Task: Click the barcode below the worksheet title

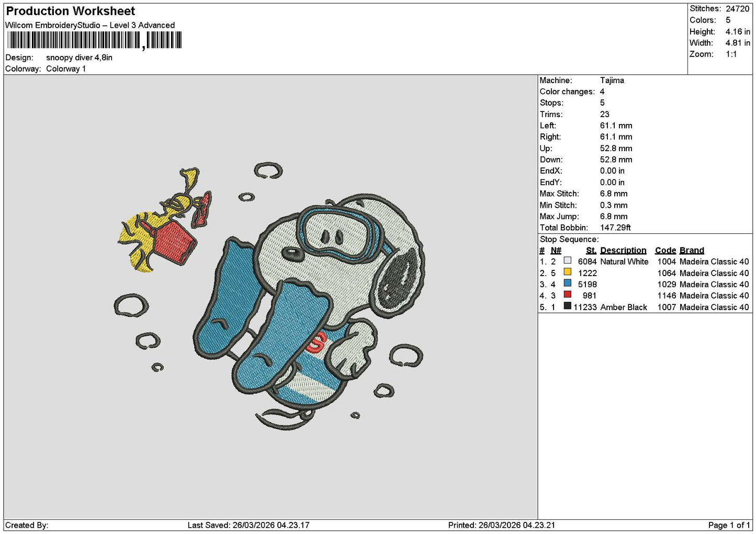Action: 94,40
